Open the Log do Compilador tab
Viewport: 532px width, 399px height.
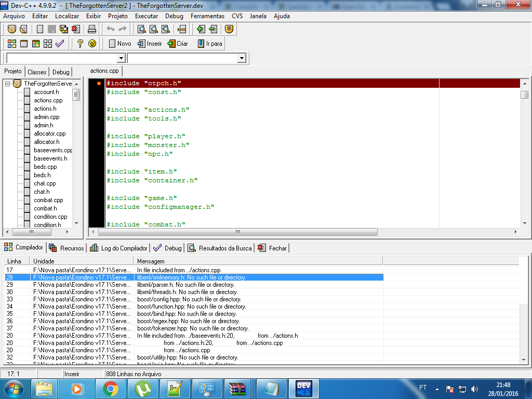coord(119,248)
